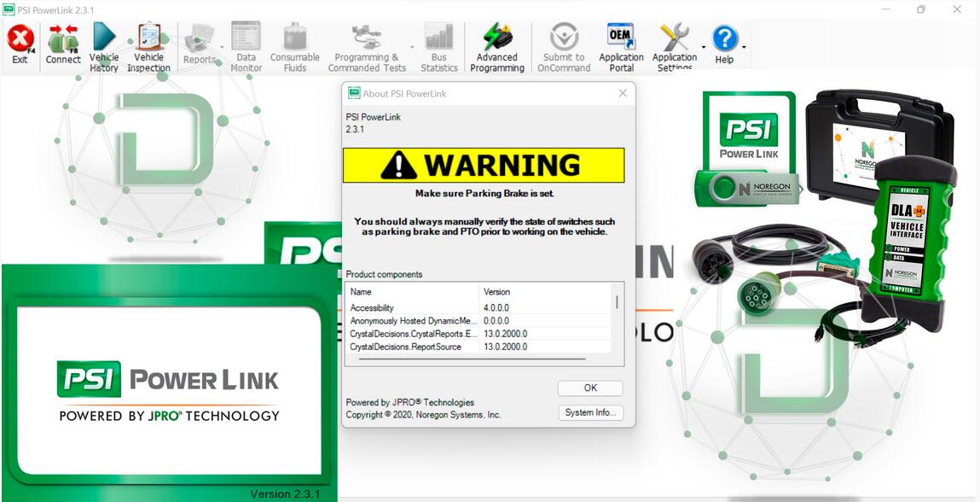This screenshot has width=980, height=502.
Task: Click the PSI PowerLink title bar icon
Action: click(x=9, y=9)
